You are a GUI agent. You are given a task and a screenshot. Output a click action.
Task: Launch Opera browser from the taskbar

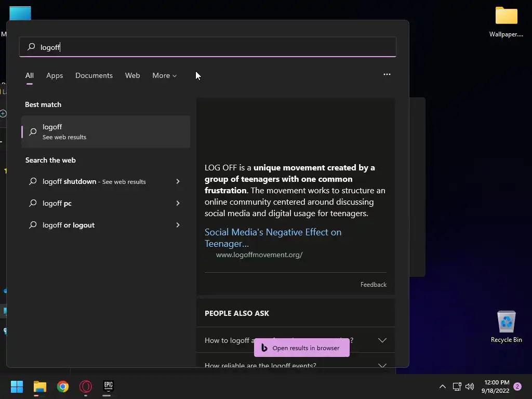pos(86,387)
